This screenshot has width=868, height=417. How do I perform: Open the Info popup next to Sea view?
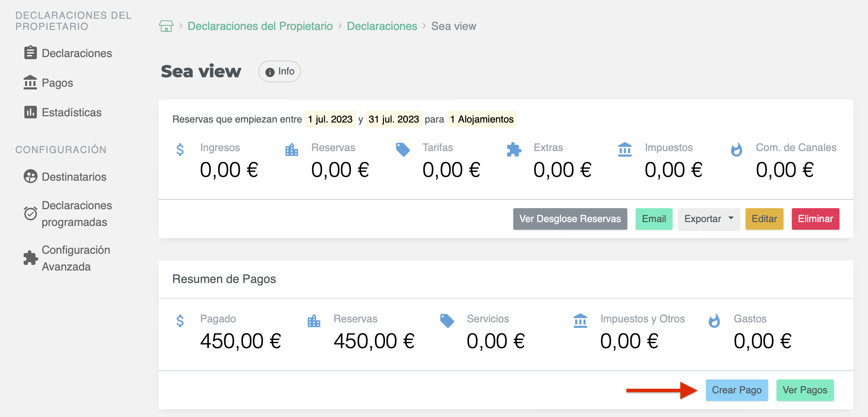point(280,71)
